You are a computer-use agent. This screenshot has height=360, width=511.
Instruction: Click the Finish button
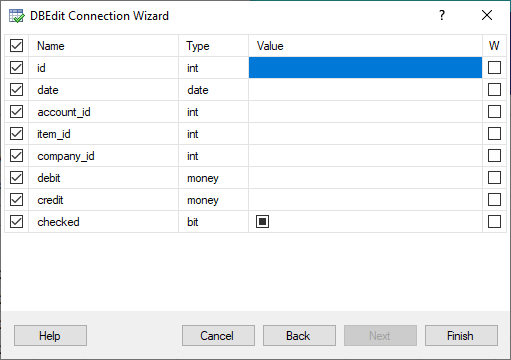pos(461,336)
